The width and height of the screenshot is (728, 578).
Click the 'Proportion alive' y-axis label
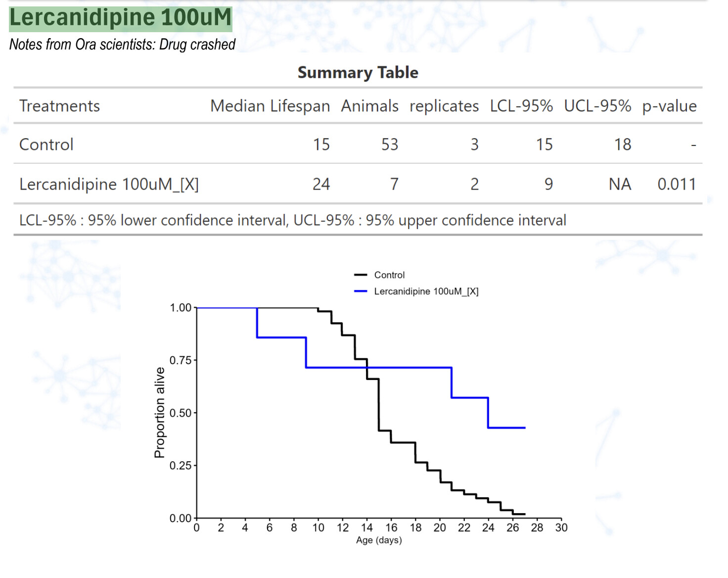point(159,412)
